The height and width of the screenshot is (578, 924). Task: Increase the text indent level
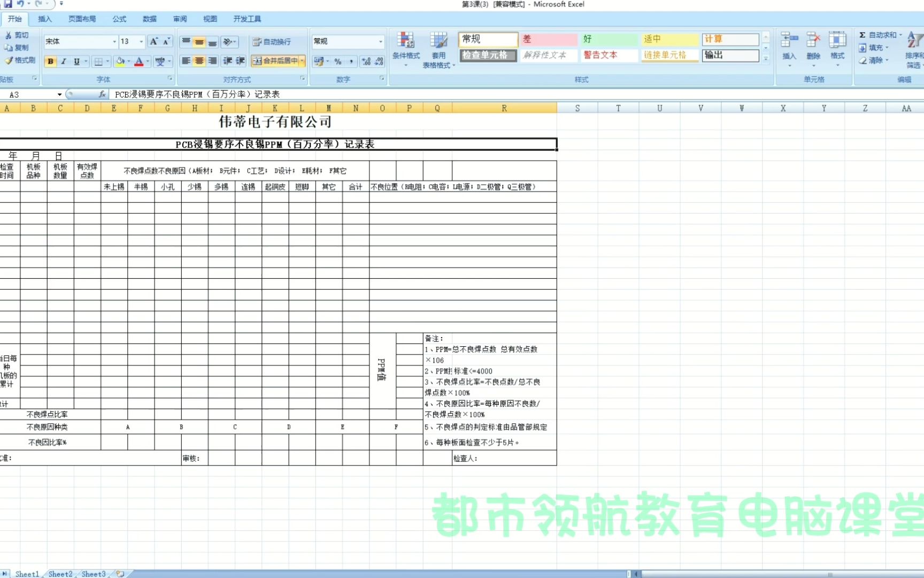(241, 60)
